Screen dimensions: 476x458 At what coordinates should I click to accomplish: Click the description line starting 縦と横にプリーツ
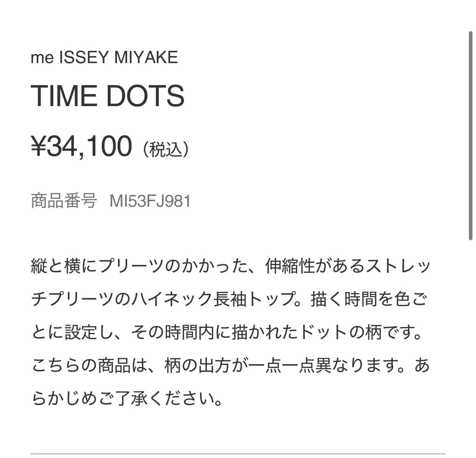[231, 267]
